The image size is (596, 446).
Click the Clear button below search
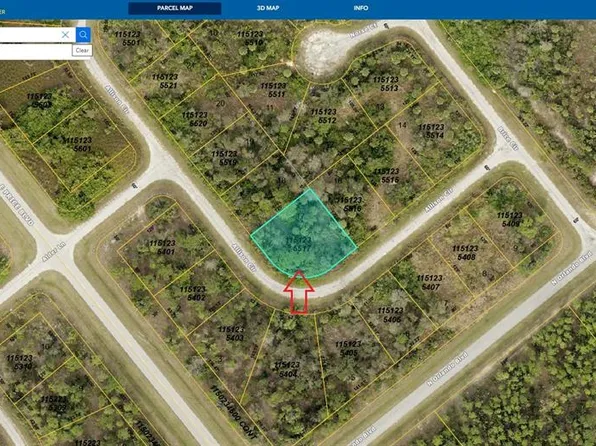[x=82, y=50]
